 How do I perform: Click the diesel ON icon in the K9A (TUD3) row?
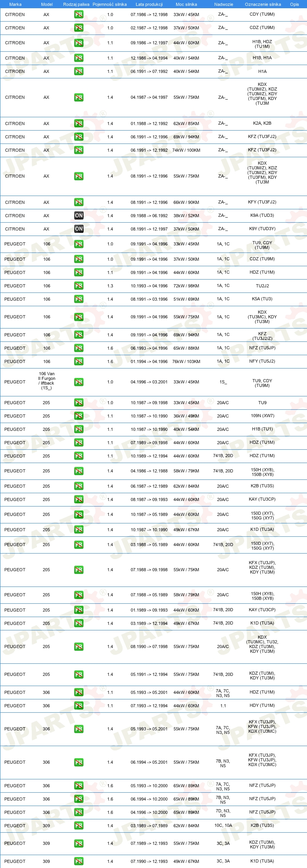[79, 216]
